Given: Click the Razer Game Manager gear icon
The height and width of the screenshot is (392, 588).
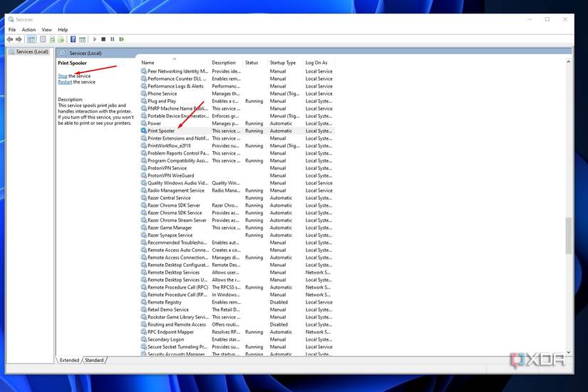Looking at the screenshot, I should (144, 227).
